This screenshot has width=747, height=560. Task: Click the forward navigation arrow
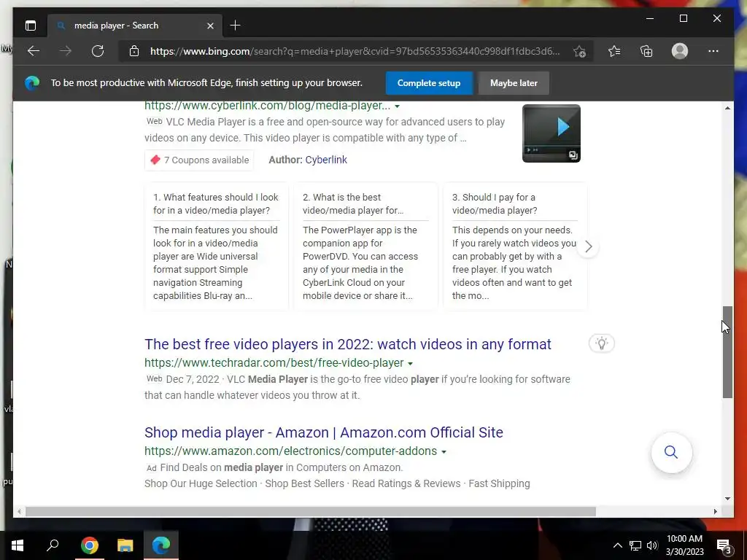[66, 51]
